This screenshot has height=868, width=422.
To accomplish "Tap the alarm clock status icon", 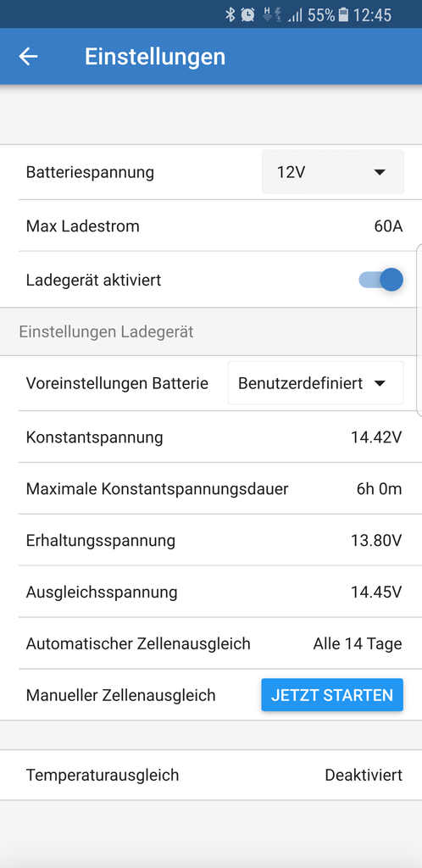I will pos(247,15).
